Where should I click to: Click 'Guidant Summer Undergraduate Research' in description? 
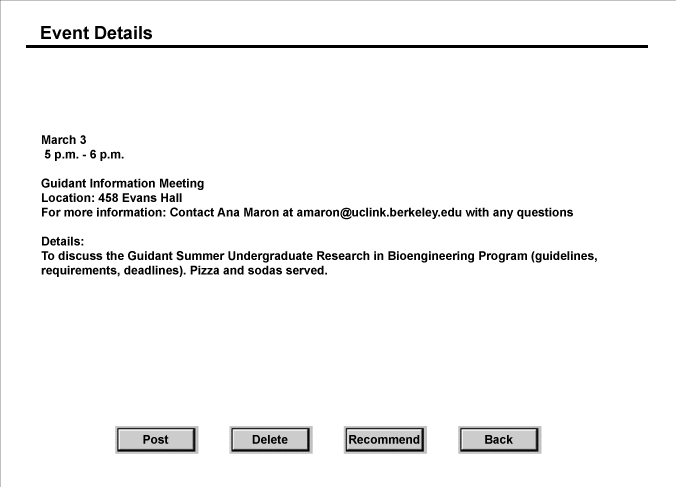249,256
